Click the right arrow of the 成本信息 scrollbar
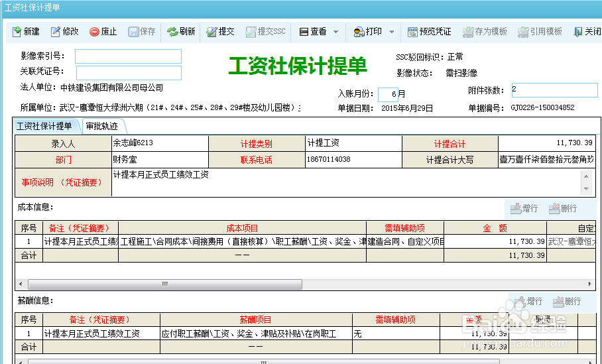Viewport: 602px width, 364px height. (589, 284)
